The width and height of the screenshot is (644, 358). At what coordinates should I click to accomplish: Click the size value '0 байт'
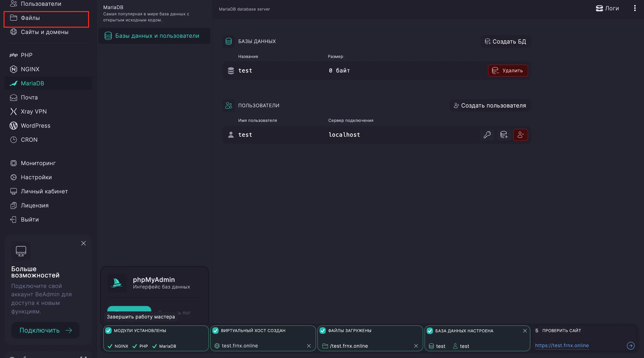(x=339, y=70)
